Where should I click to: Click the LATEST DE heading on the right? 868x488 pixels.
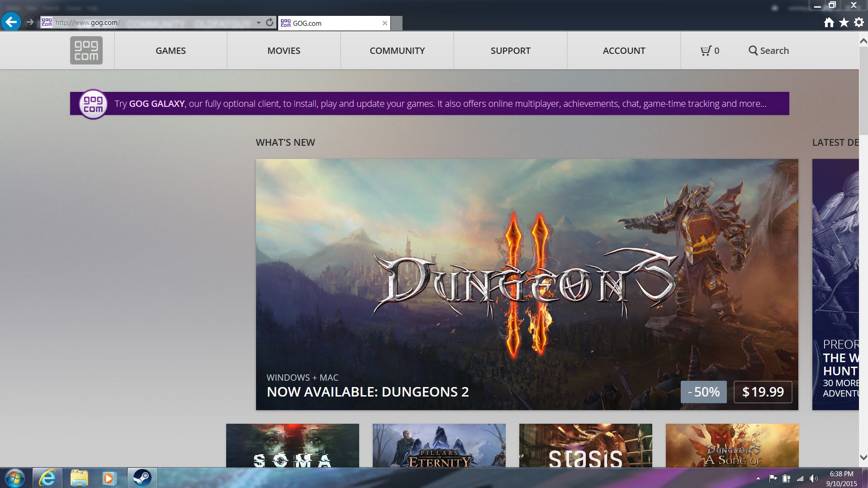click(835, 142)
